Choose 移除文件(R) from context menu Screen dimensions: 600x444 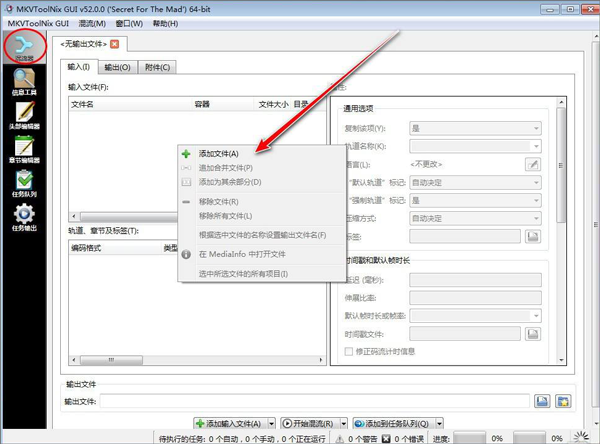pyautogui.click(x=262, y=202)
